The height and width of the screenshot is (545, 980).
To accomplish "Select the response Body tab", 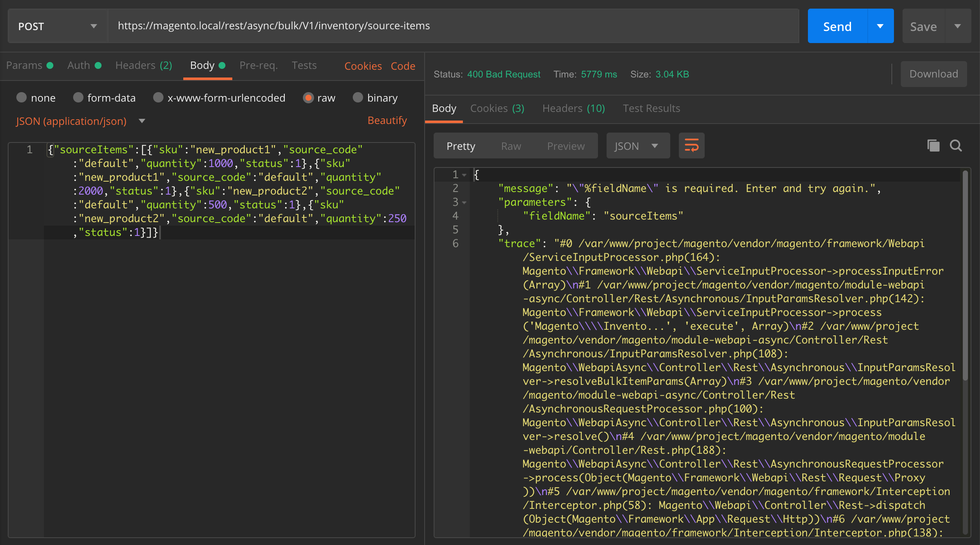I will [x=444, y=108].
